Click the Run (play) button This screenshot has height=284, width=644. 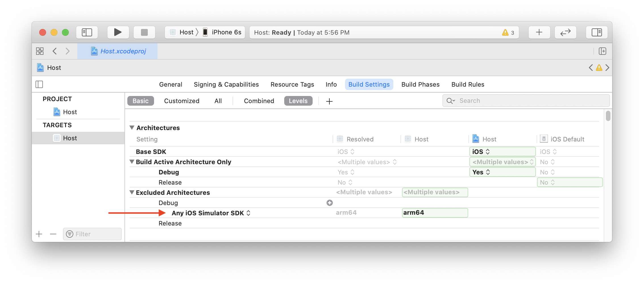[x=118, y=32]
